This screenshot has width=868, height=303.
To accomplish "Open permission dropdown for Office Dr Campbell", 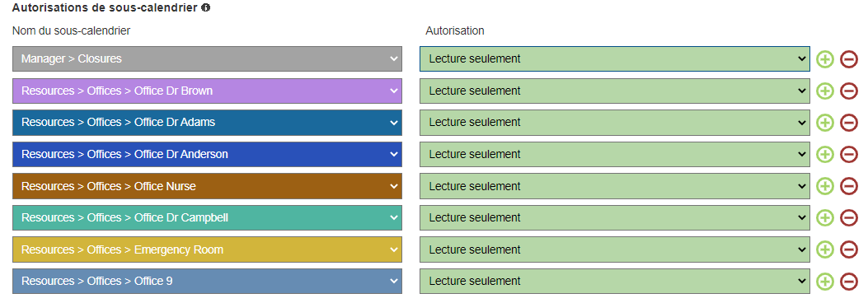I will point(614,218).
